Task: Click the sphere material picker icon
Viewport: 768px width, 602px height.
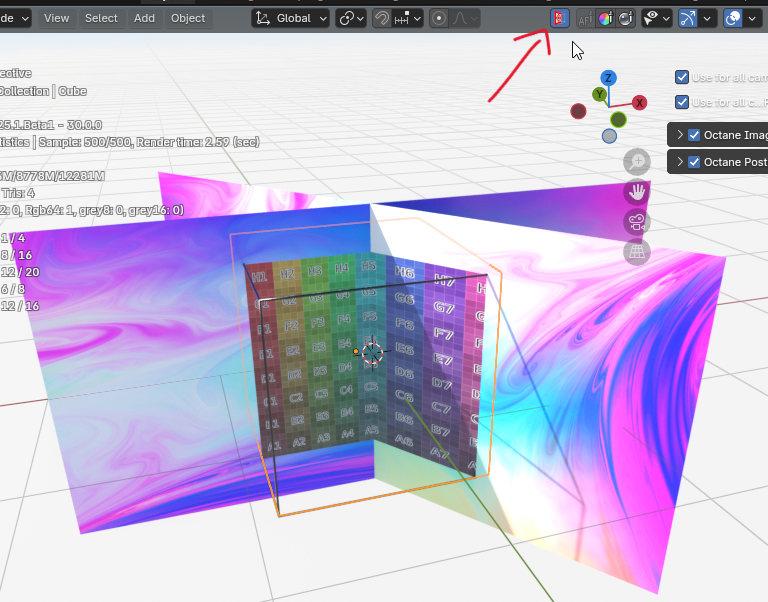Action: (625, 19)
